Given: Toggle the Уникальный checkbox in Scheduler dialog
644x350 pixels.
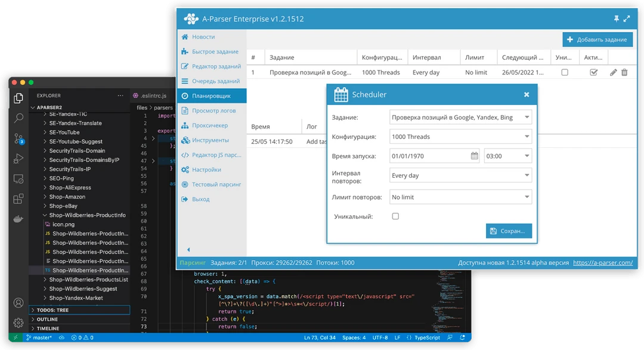Looking at the screenshot, I should click(x=395, y=216).
